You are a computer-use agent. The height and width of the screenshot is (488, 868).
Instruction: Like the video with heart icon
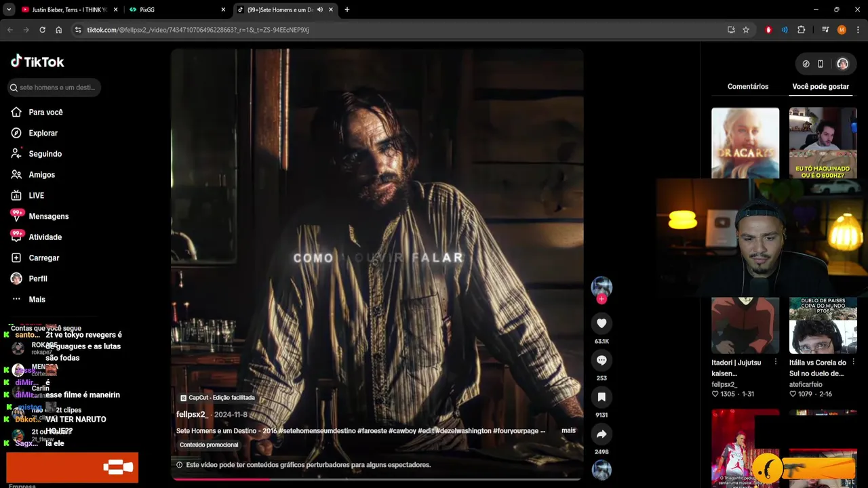pos(601,324)
